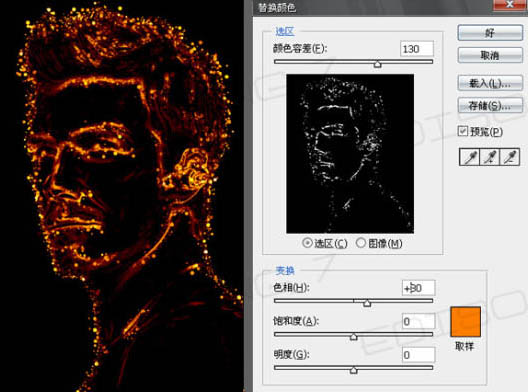Click the 饱和度(A) saturation slider handle
Screen dimensions: 528x392
tap(353, 336)
